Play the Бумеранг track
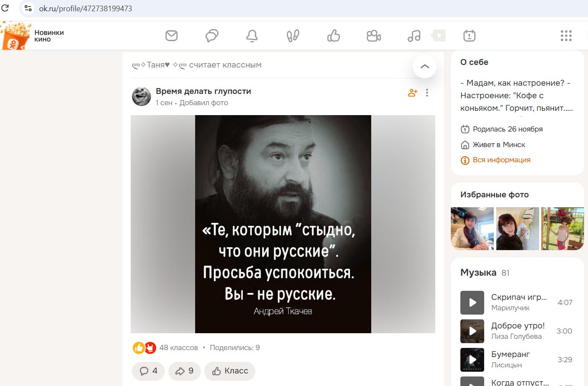588x386 pixels. pos(472,360)
